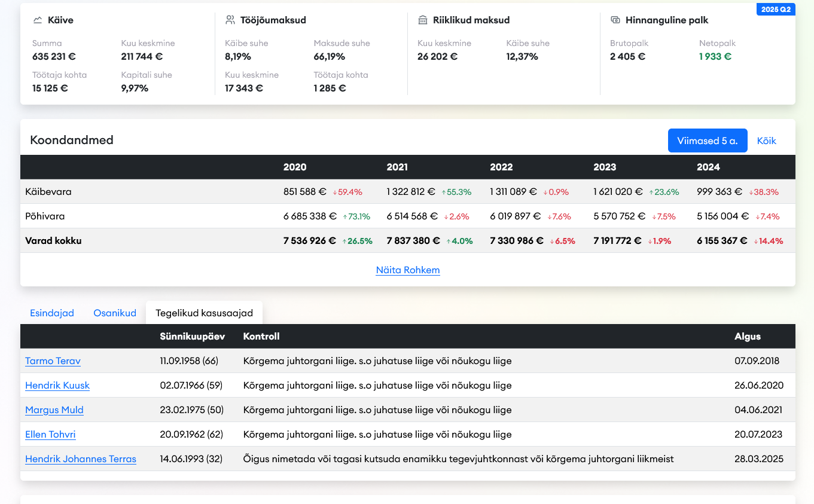The height and width of the screenshot is (504, 814).
Task: Expand table with Näita Rohkem
Action: (x=408, y=270)
